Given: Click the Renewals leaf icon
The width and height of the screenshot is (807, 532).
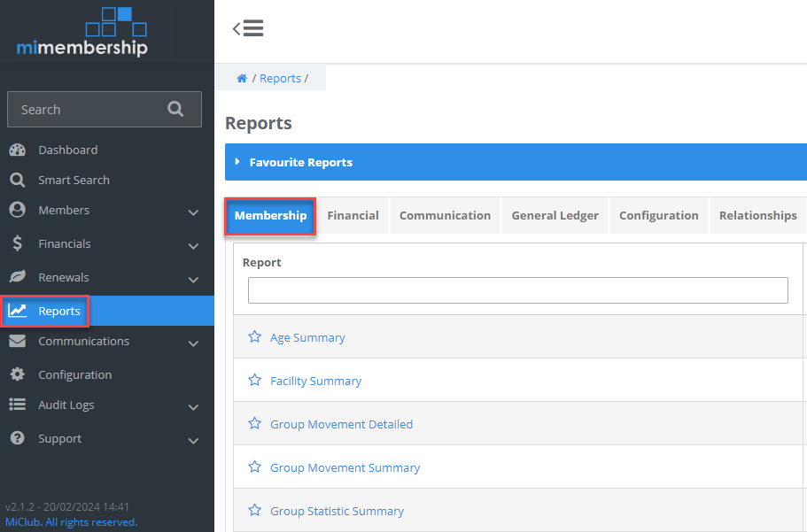Looking at the screenshot, I should coord(17,277).
